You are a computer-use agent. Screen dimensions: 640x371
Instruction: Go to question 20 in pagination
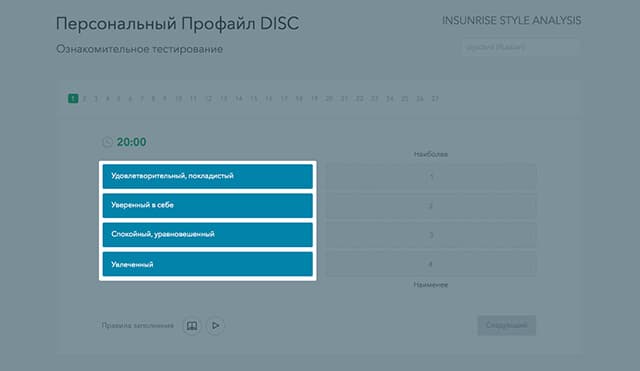(329, 99)
